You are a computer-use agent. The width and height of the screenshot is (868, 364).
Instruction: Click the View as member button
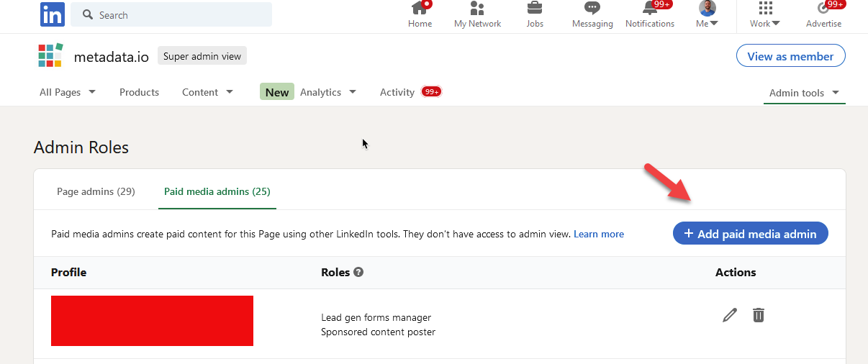coord(790,56)
